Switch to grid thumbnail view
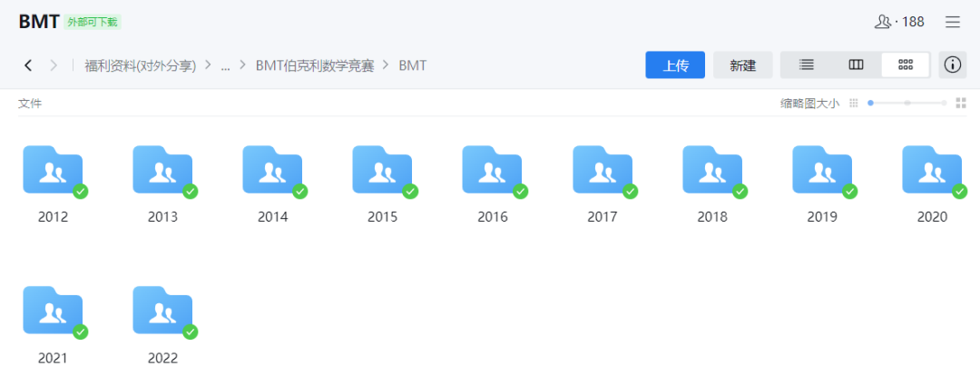Image resolution: width=980 pixels, height=386 pixels. tap(906, 64)
